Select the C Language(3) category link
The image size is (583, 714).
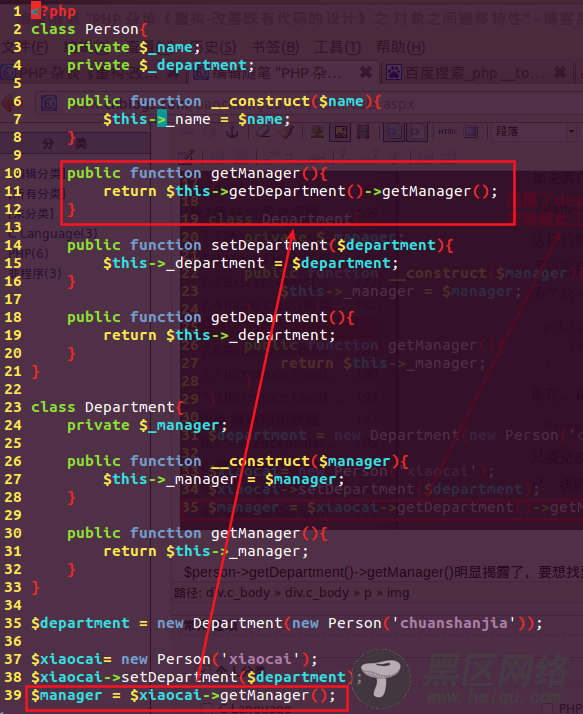click(52, 234)
